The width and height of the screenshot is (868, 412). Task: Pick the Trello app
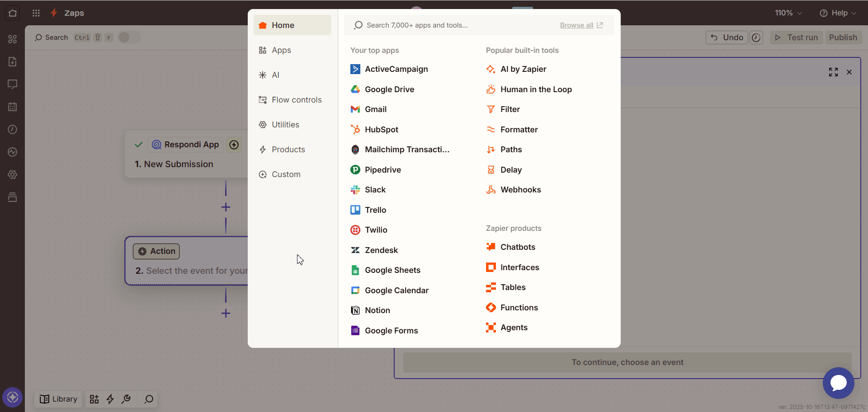pos(368,210)
